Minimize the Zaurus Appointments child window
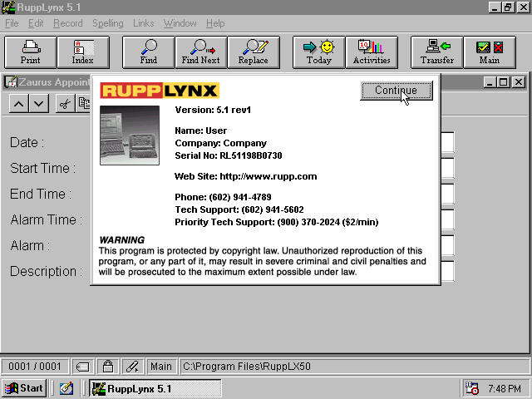The width and height of the screenshot is (532, 399). tap(490, 82)
